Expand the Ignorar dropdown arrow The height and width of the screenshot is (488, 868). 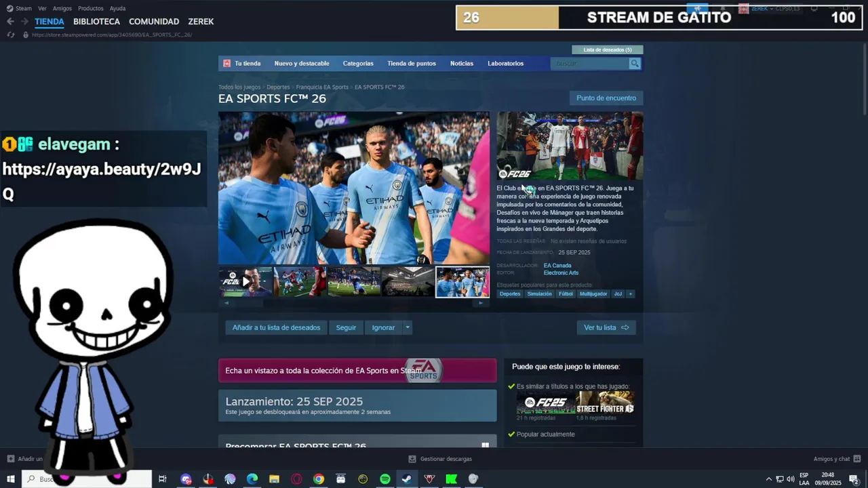(408, 327)
